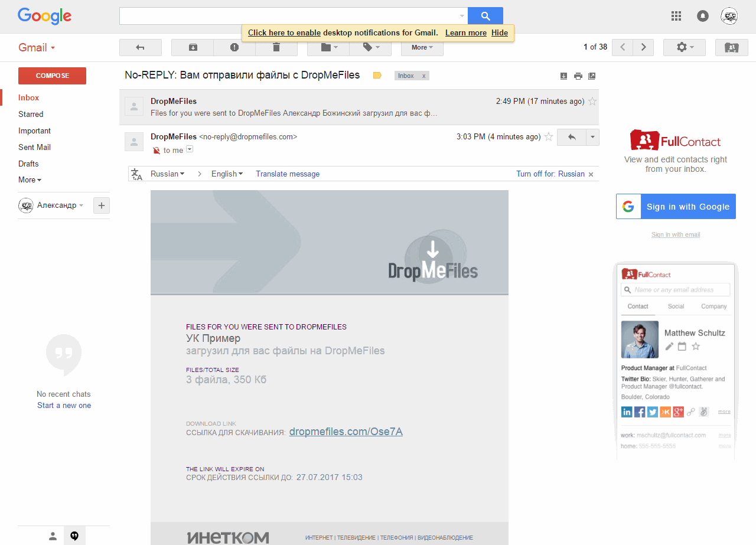This screenshot has width=756, height=545.
Task: Click the blue search button
Action: click(485, 16)
